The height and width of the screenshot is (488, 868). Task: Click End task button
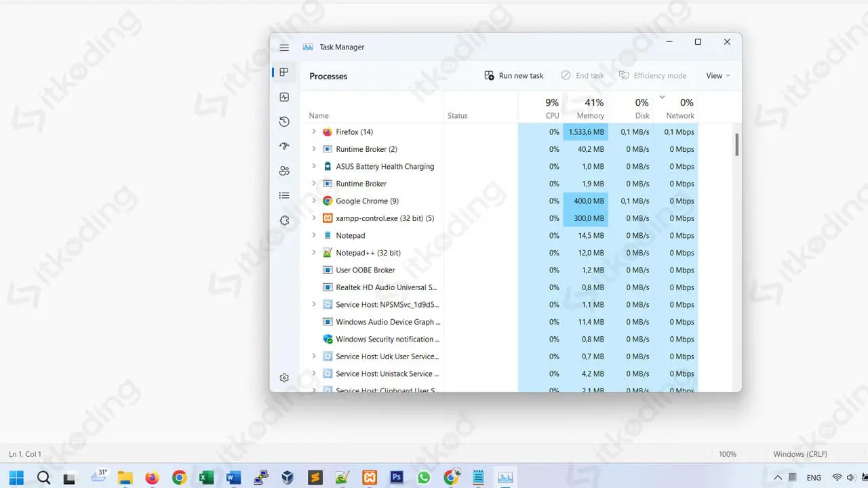click(x=583, y=76)
